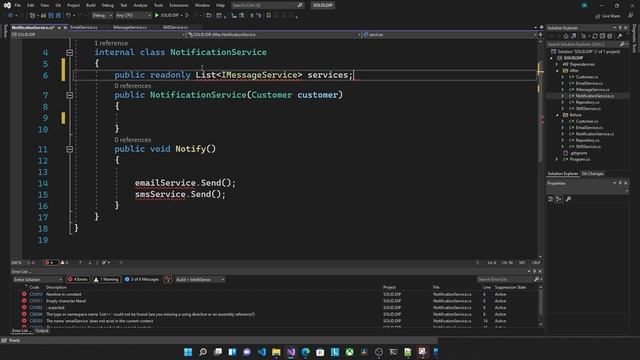Toggle the 4 Errors filter button
The width and height of the screenshot is (640, 360).
[78, 280]
